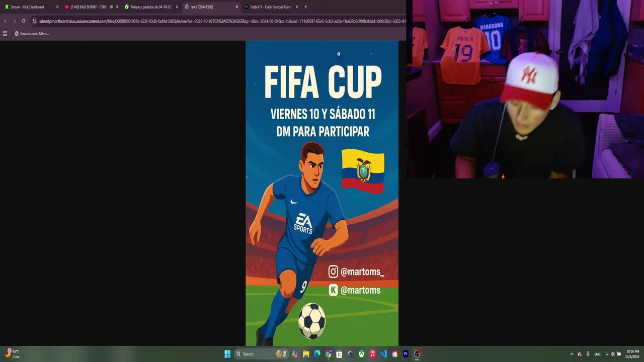Open Microsoft Store from taskbar
The width and height of the screenshot is (644, 362).
pos(339,354)
